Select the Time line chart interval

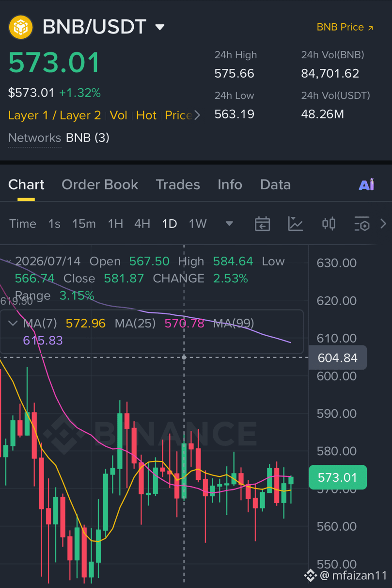(x=23, y=224)
